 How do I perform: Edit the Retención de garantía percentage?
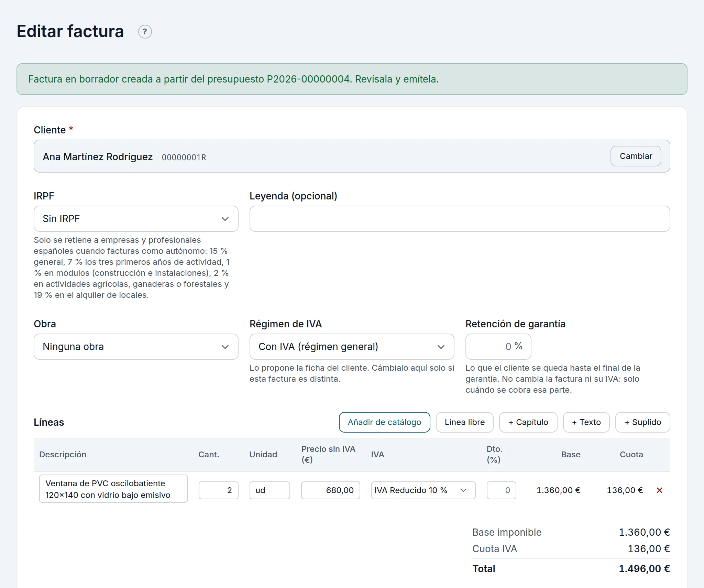(x=498, y=347)
